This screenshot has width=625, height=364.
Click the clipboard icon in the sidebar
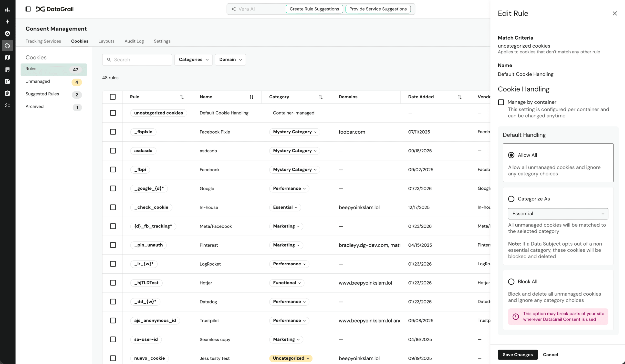click(7, 93)
